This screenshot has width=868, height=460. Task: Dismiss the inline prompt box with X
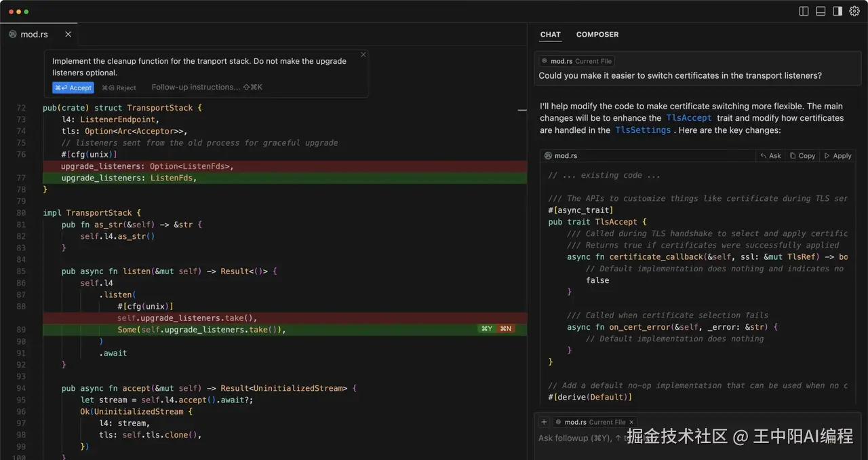[x=363, y=55]
